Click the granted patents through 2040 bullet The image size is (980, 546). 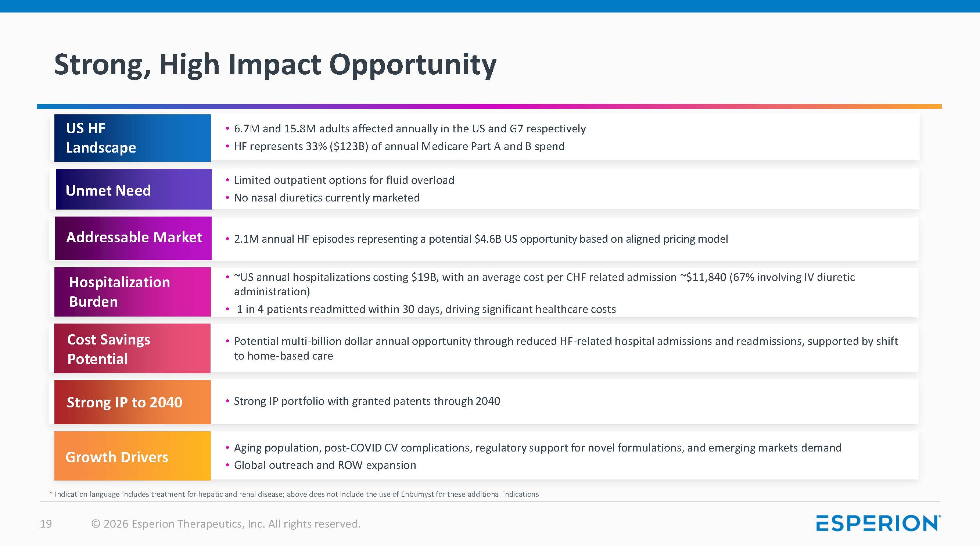(x=367, y=401)
